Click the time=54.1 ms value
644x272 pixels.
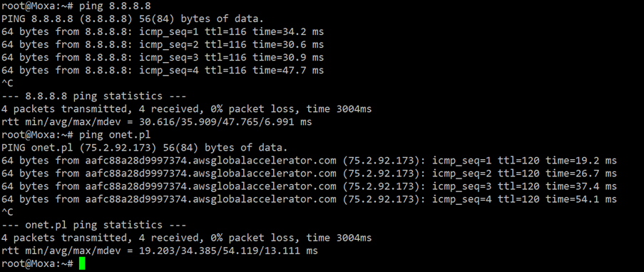tap(581, 199)
